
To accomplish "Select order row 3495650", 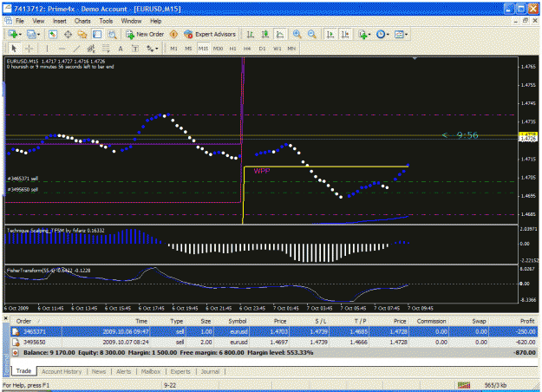I will point(274,343).
